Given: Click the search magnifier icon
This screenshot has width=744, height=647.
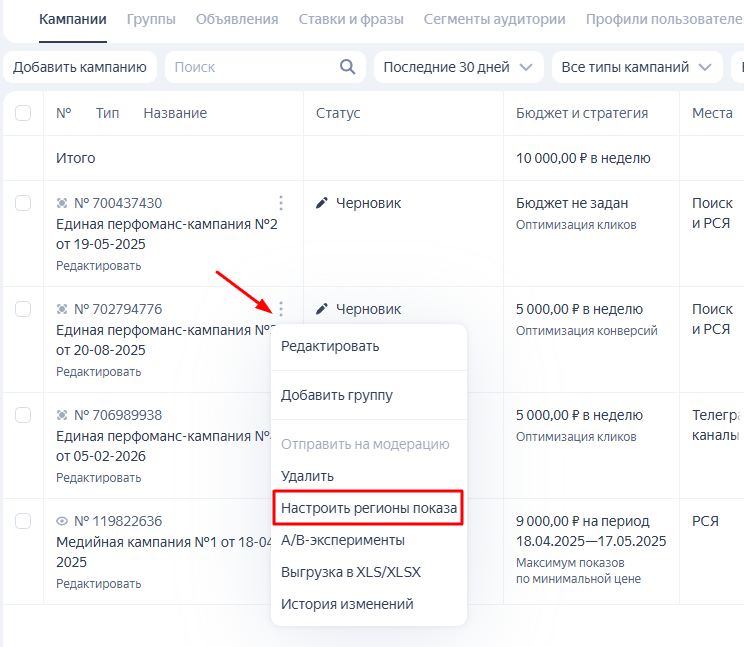Looking at the screenshot, I should click(347, 67).
